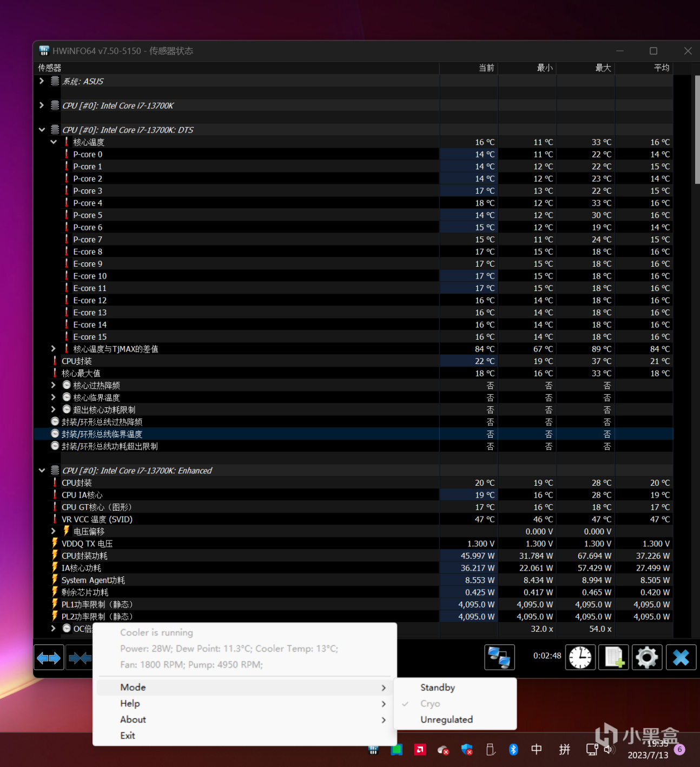The image size is (700, 767).
Task: Open the Help submenu
Action: [x=245, y=704]
